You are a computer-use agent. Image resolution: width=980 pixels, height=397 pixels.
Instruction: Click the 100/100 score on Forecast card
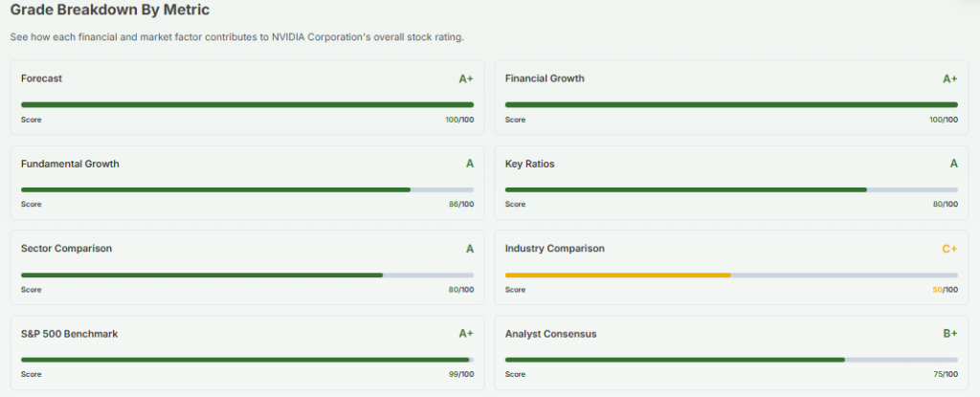tap(459, 120)
